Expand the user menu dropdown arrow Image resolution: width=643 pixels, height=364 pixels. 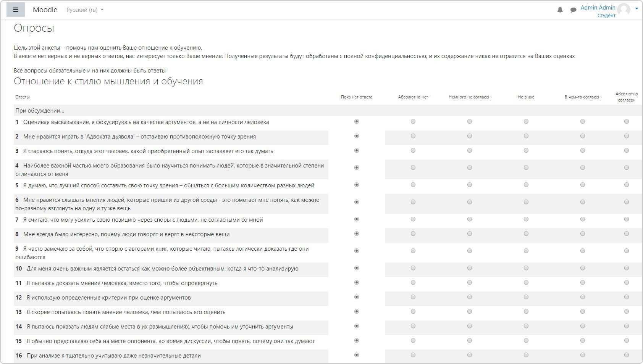pyautogui.click(x=637, y=8)
